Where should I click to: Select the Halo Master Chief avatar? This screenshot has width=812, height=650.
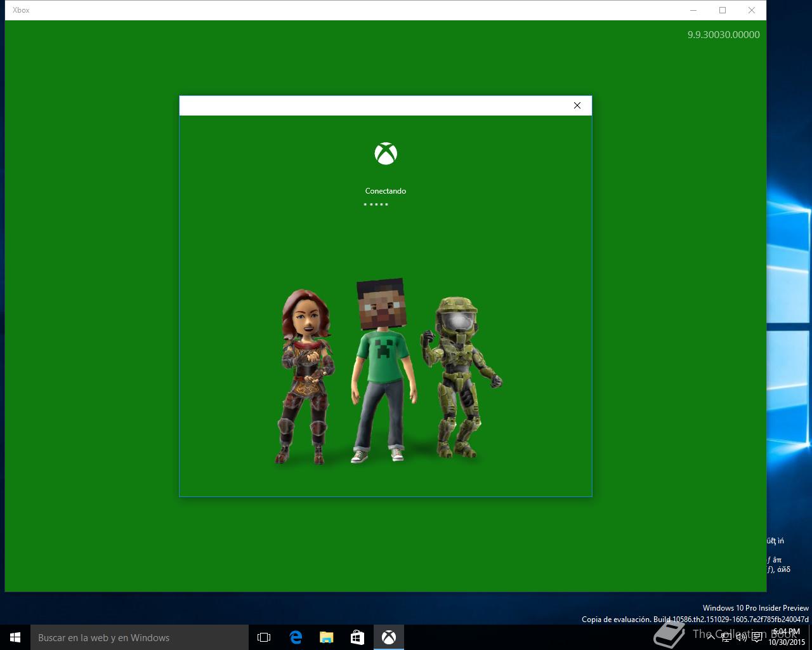point(460,377)
